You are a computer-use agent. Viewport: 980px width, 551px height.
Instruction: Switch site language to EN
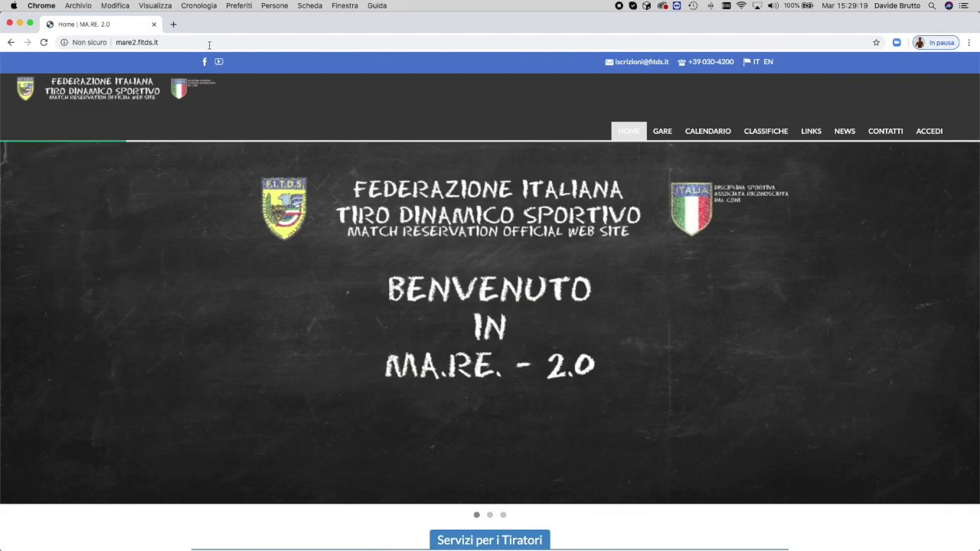768,62
